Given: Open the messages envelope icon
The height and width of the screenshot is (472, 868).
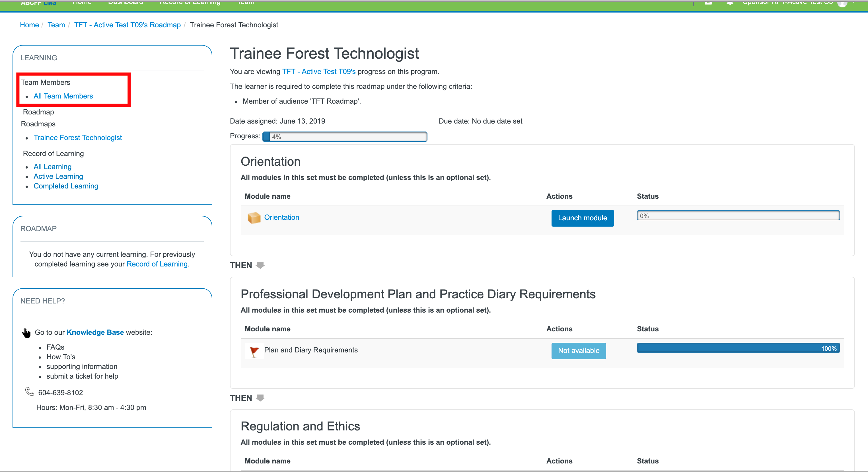Looking at the screenshot, I should point(708,3).
